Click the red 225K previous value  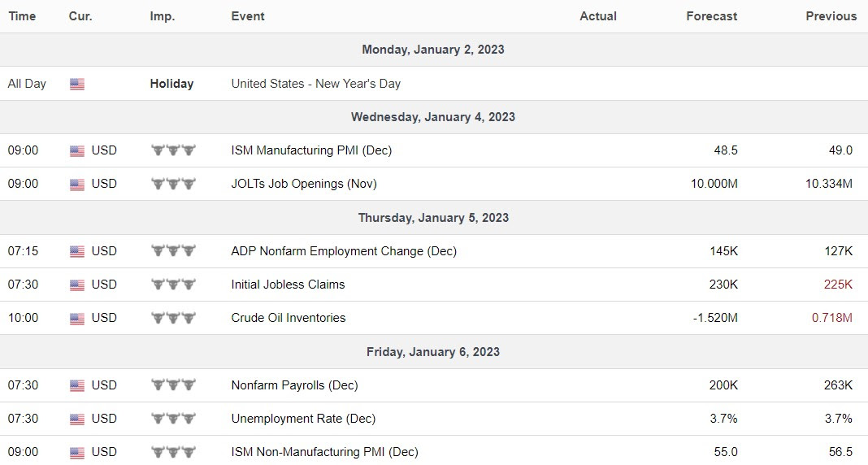(x=838, y=284)
